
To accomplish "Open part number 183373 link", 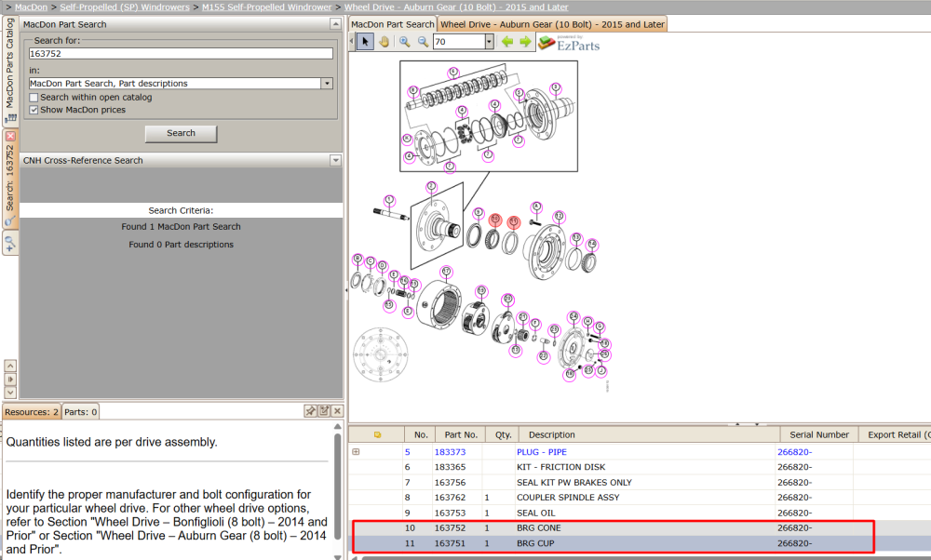I will click(x=450, y=452).
